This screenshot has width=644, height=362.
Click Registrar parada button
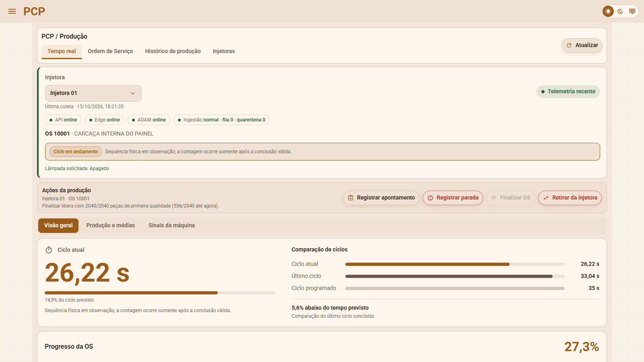(x=453, y=198)
